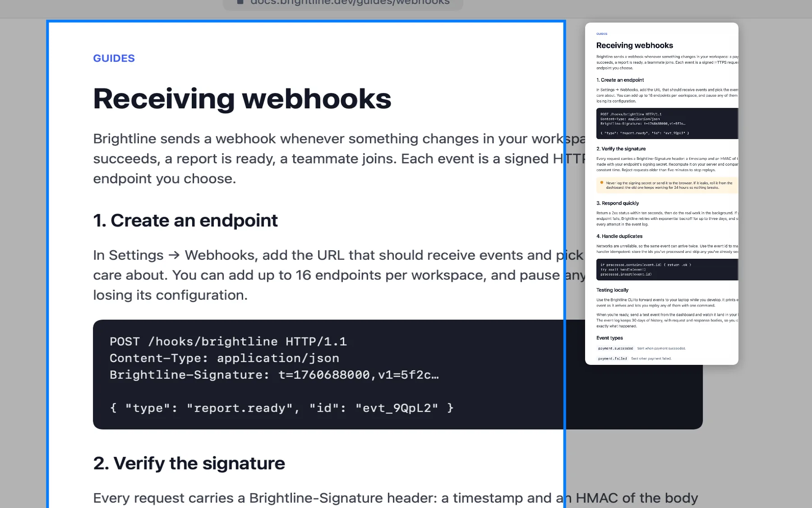The image size is (812, 508).
Task: Open the GUIDES breadcrumb link on main page
Action: pyautogui.click(x=114, y=58)
